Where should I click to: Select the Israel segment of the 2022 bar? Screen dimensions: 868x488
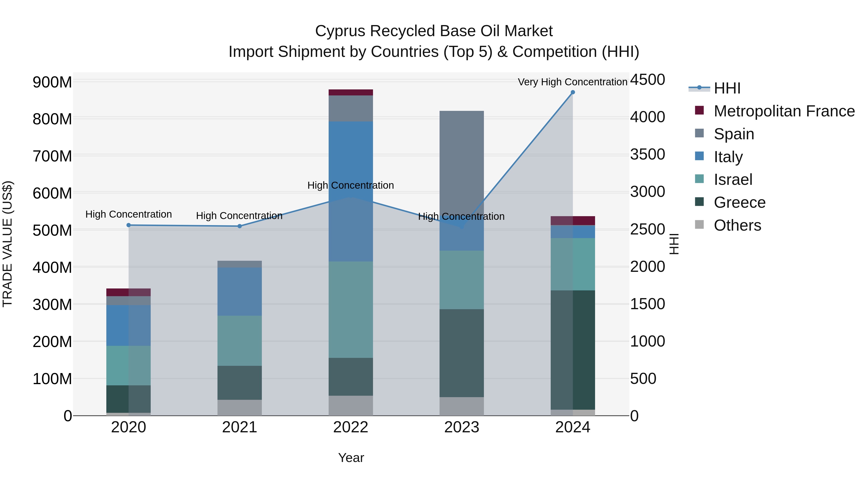point(351,309)
